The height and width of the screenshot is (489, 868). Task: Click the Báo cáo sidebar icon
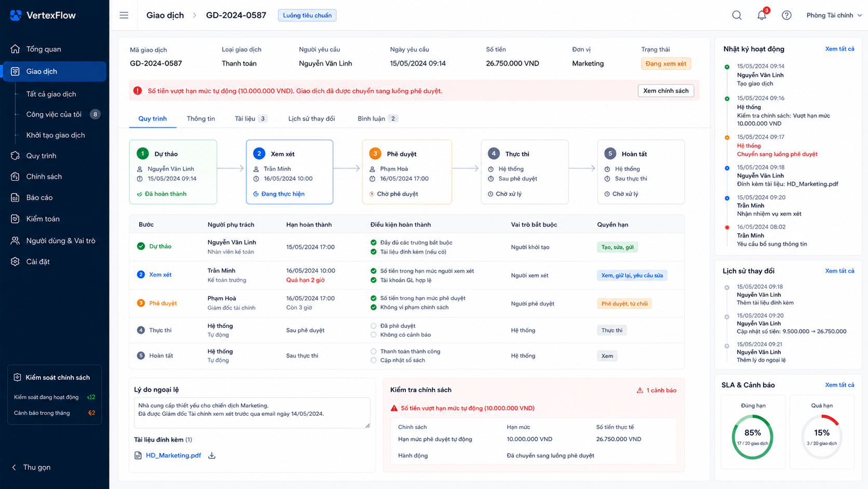tap(15, 197)
